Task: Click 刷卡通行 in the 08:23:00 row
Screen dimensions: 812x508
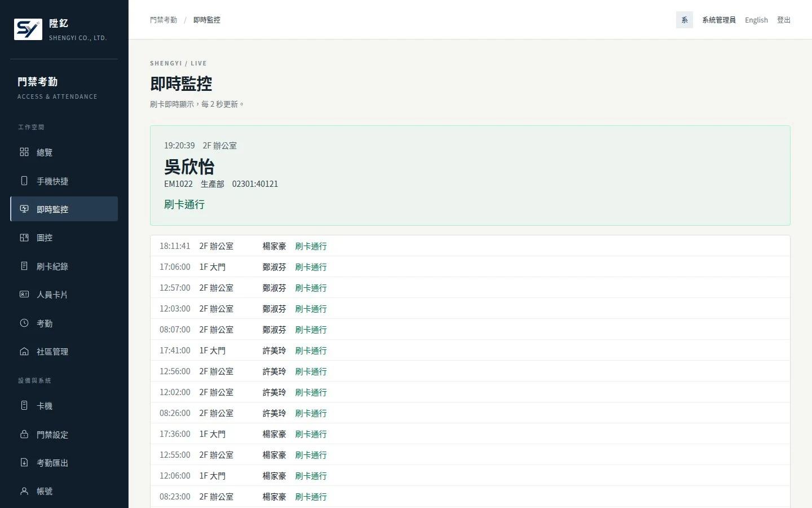Action: click(x=311, y=497)
